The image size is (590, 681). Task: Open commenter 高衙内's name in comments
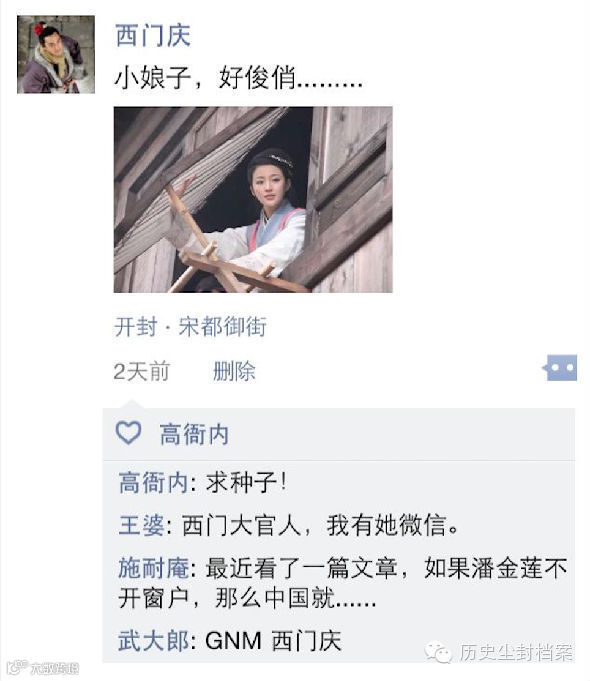153,483
